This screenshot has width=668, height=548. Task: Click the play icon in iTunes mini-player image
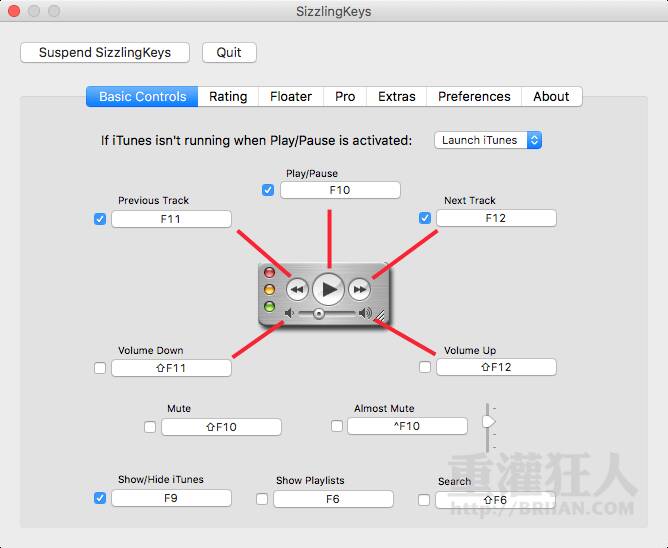(x=328, y=290)
